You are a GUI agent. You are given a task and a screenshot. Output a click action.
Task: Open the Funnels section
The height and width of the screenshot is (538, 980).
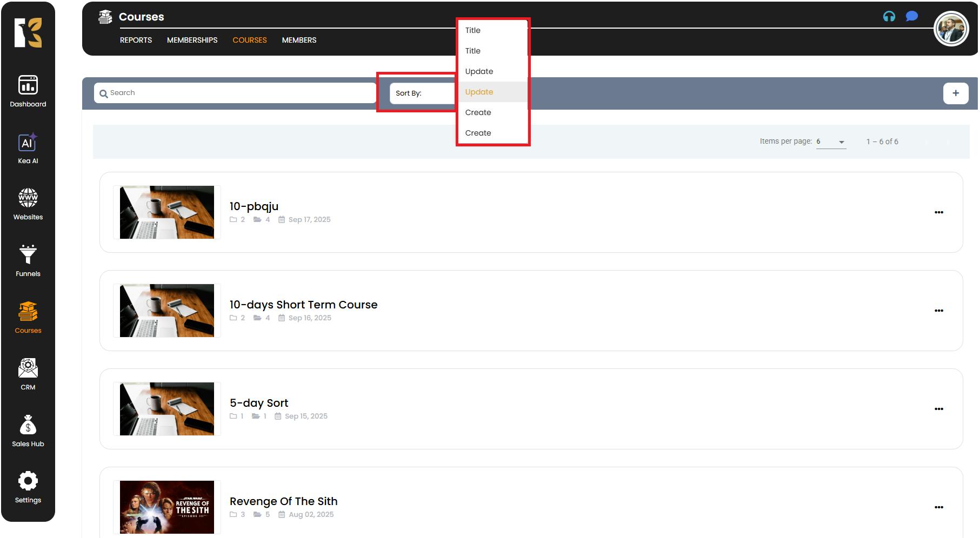pos(28,261)
